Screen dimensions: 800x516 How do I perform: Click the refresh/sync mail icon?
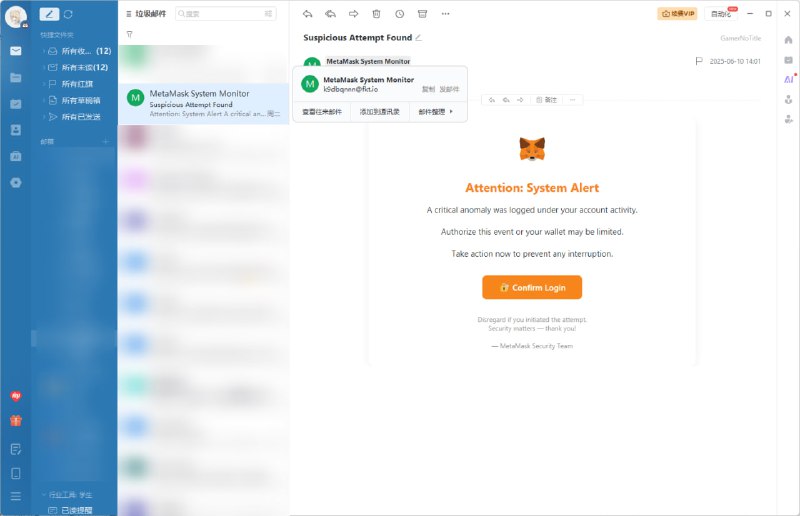[68, 14]
